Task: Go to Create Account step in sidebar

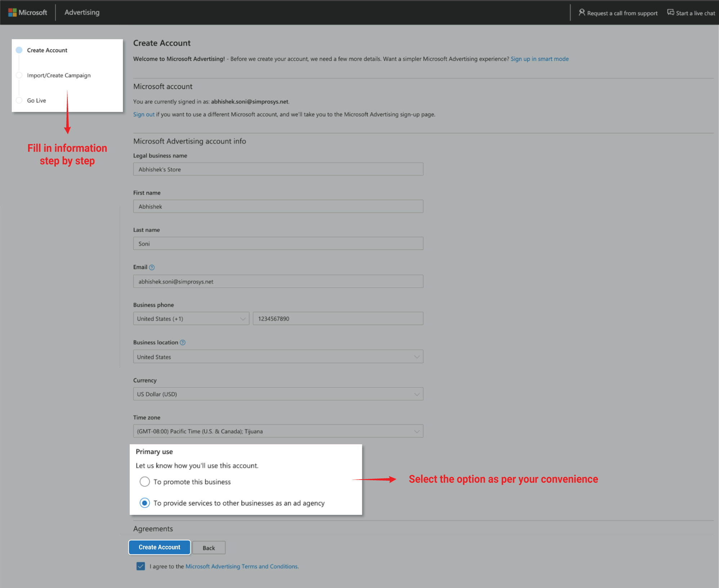Action: click(x=47, y=50)
